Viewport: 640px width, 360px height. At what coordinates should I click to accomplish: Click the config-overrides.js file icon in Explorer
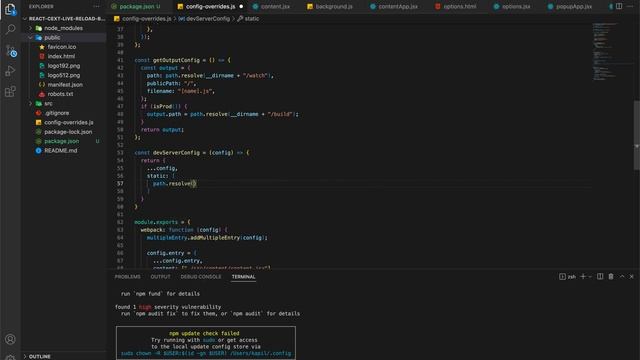(x=38, y=122)
